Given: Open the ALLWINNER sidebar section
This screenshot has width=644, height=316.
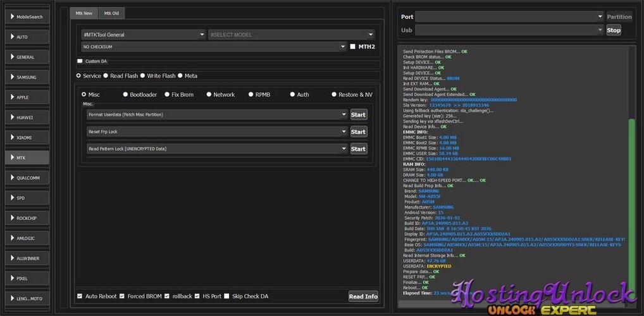Looking at the screenshot, I should coord(27,258).
